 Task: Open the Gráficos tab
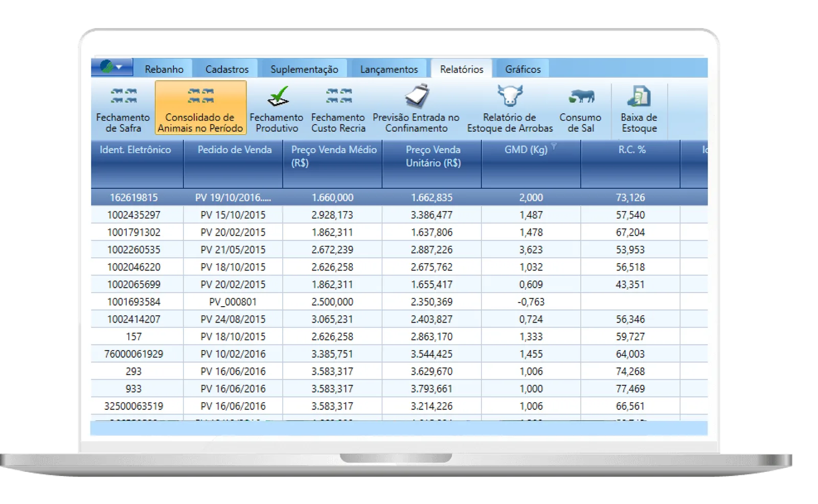(522, 69)
